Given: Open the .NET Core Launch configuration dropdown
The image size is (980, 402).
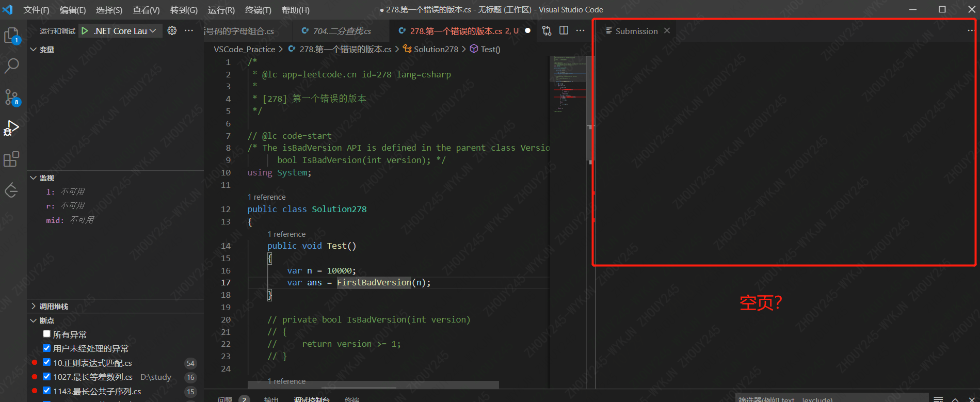Looking at the screenshot, I should [x=125, y=31].
